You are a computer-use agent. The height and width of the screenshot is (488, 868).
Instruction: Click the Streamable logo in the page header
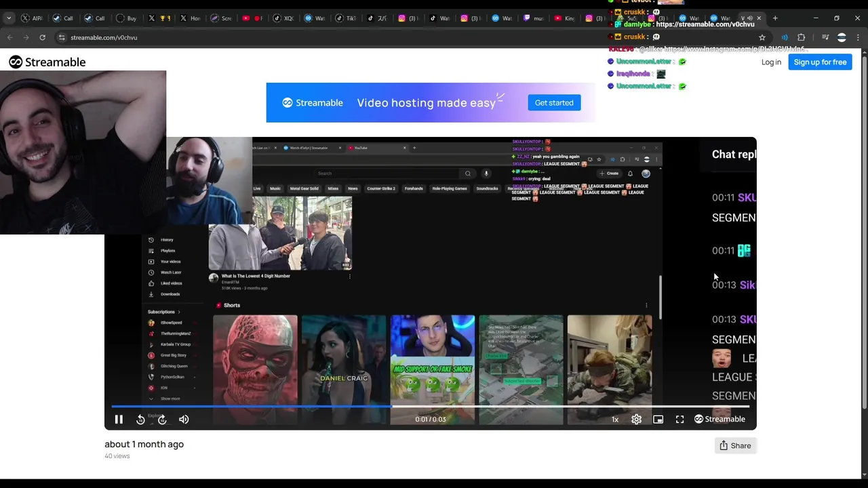[47, 62]
